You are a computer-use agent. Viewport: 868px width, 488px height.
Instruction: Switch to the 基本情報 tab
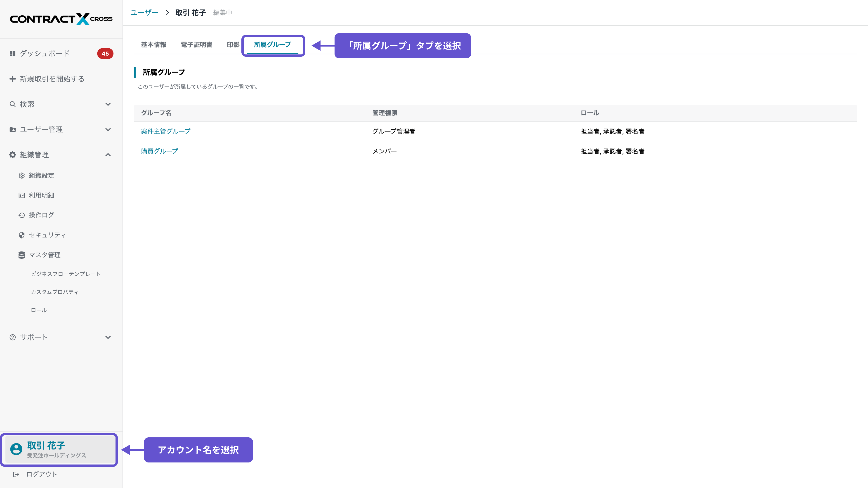point(153,45)
